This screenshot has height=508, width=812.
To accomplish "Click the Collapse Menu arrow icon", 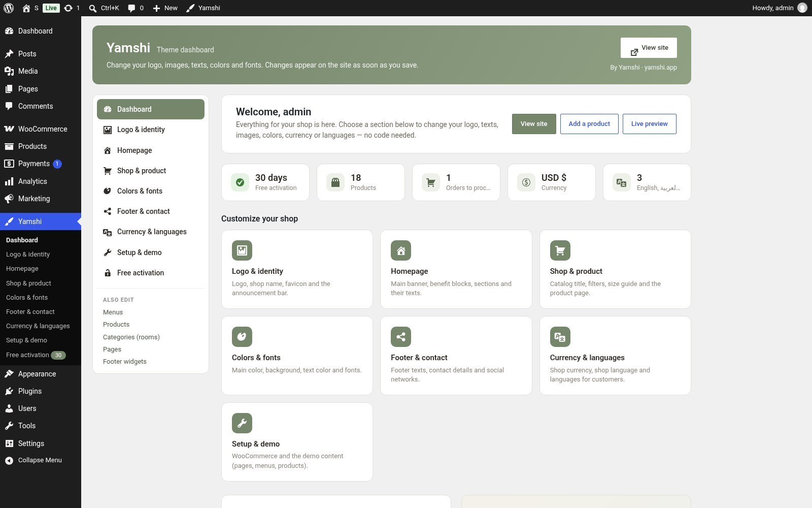I will [x=9, y=460].
